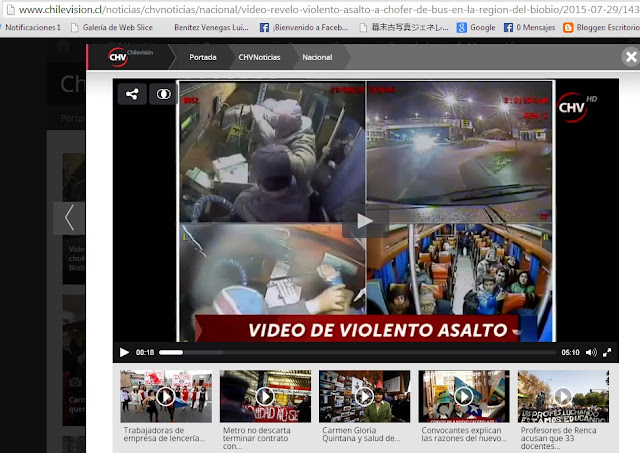Open the 'Carmen Gloria Quintana y salud de...' link
This screenshot has width=640, height=453.
(x=361, y=434)
